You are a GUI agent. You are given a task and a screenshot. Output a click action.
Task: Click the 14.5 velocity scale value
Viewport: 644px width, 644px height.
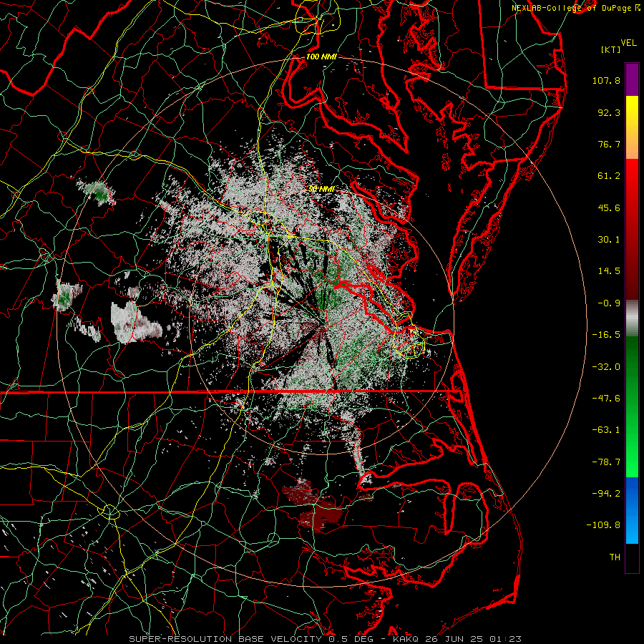tap(609, 271)
